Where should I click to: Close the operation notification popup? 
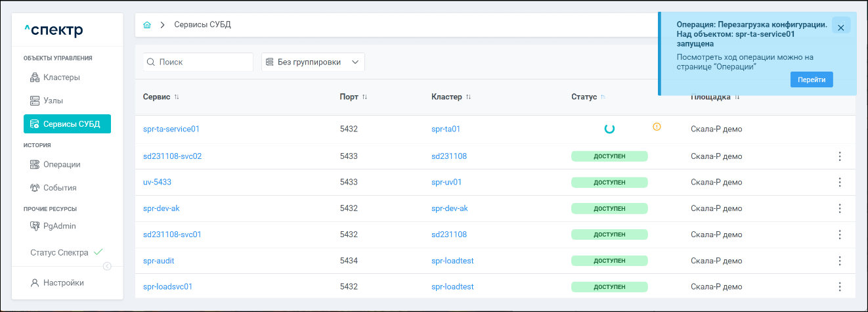point(840,28)
